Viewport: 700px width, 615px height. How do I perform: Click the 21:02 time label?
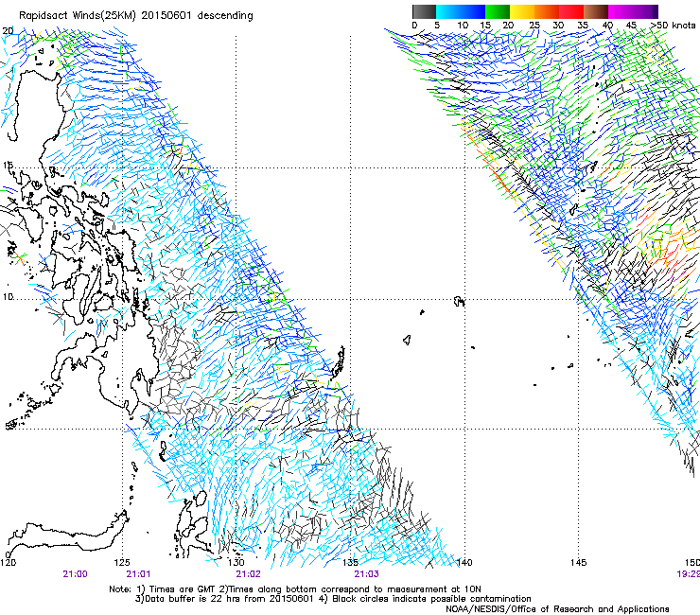(248, 574)
